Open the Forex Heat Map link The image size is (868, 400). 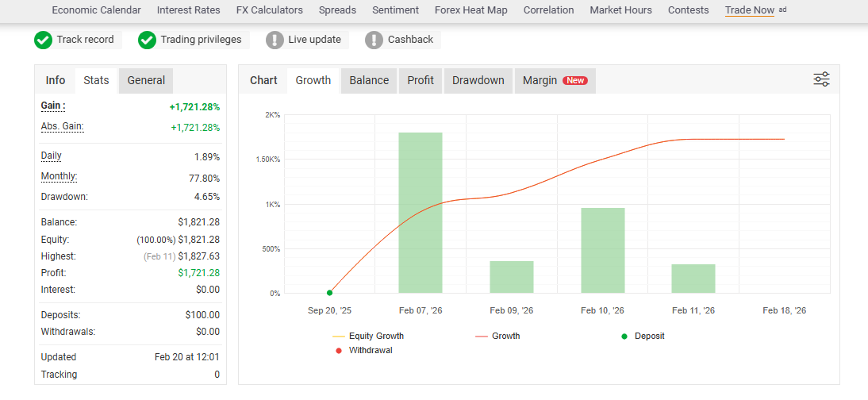(x=471, y=10)
